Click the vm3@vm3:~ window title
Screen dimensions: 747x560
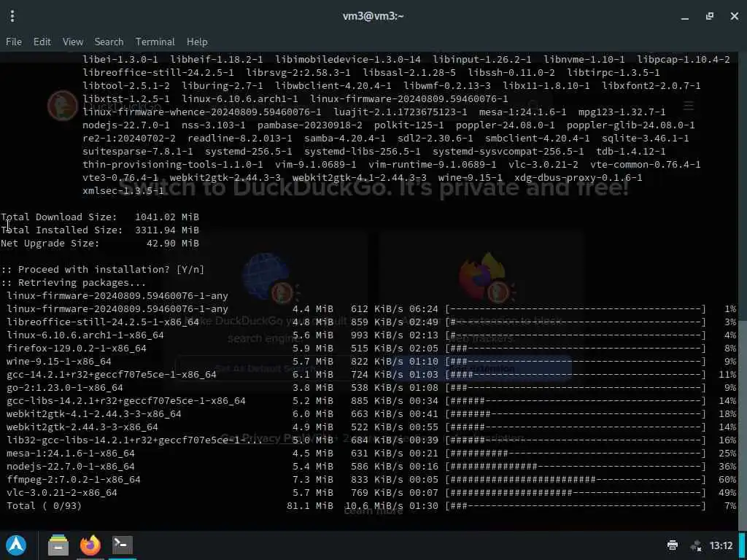click(x=373, y=16)
